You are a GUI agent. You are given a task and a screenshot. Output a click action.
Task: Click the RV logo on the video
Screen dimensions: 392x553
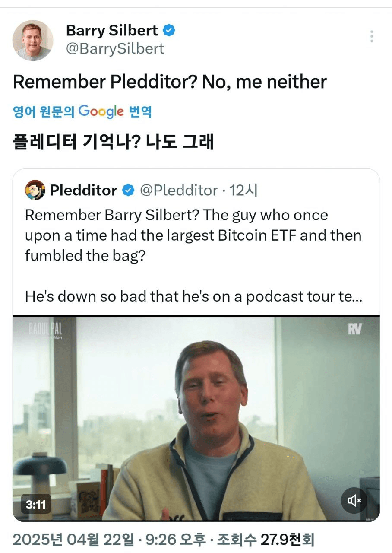pyautogui.click(x=356, y=330)
